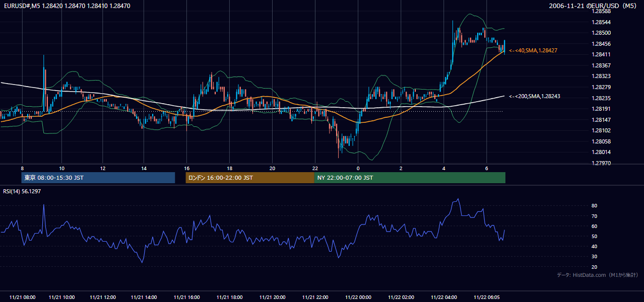Click the 1.28279 price axis label
Viewport: 644px width, 302px height.
click(601, 87)
